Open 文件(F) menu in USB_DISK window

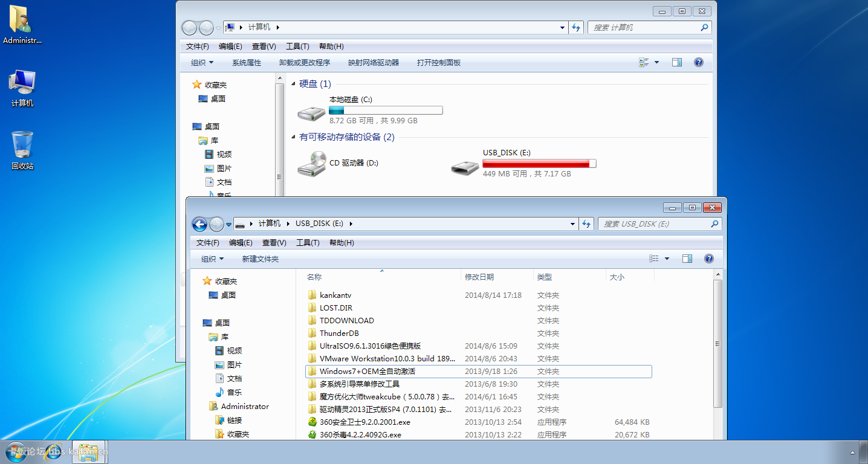(x=207, y=243)
